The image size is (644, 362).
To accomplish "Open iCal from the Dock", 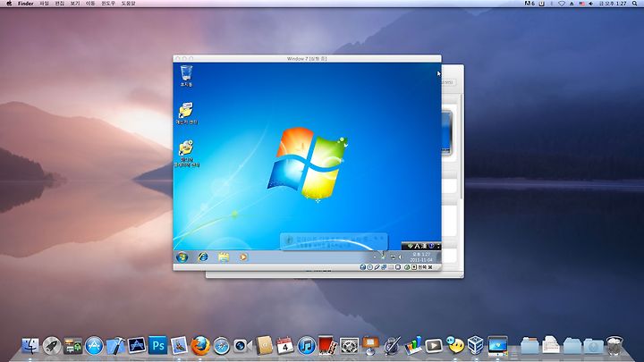I will tap(285, 346).
